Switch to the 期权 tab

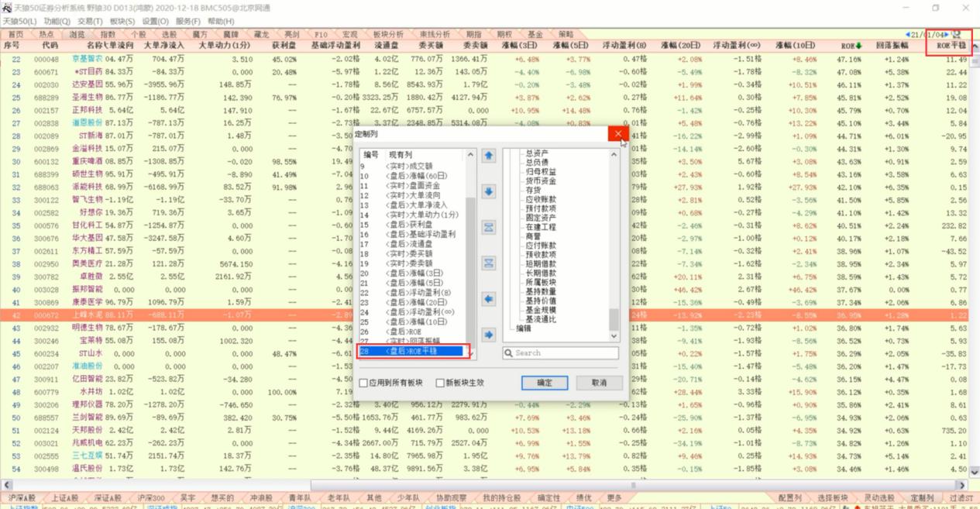tap(504, 34)
